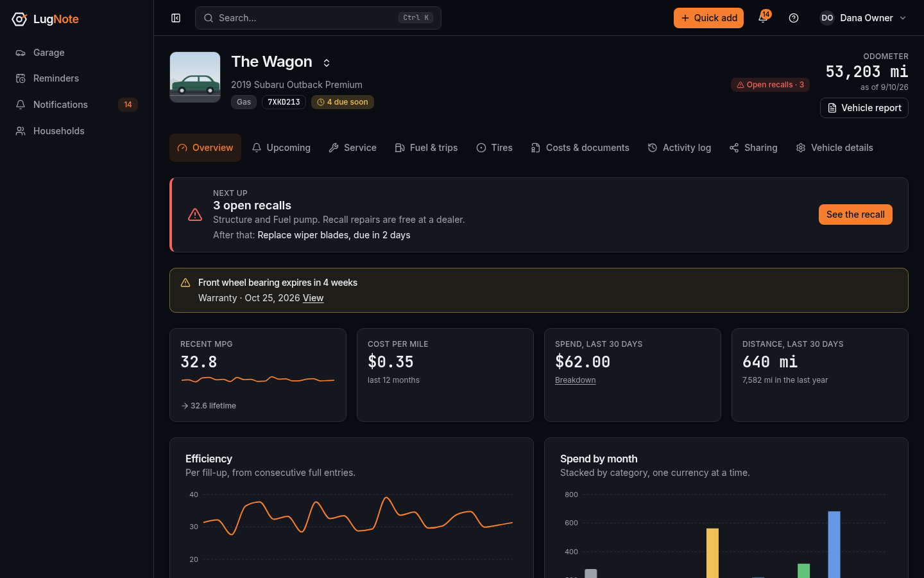This screenshot has height=578, width=924.
Task: Click into the Search field
Action: click(318, 18)
